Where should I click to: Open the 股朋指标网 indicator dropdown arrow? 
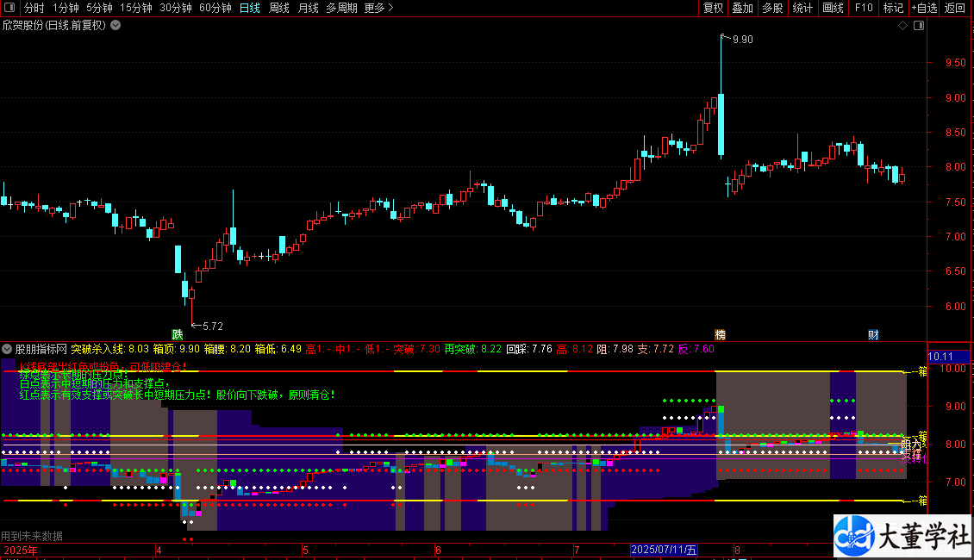pyautogui.click(x=7, y=350)
